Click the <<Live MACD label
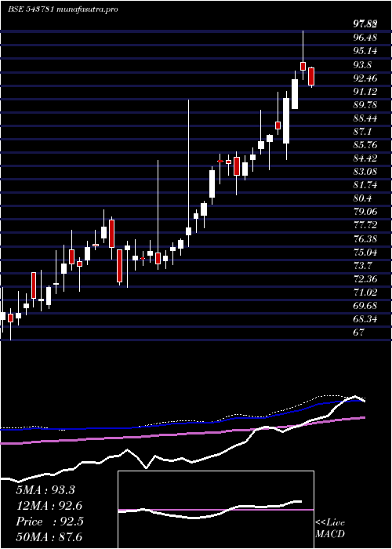Viewport: 392px width, 549px height. tap(330, 529)
